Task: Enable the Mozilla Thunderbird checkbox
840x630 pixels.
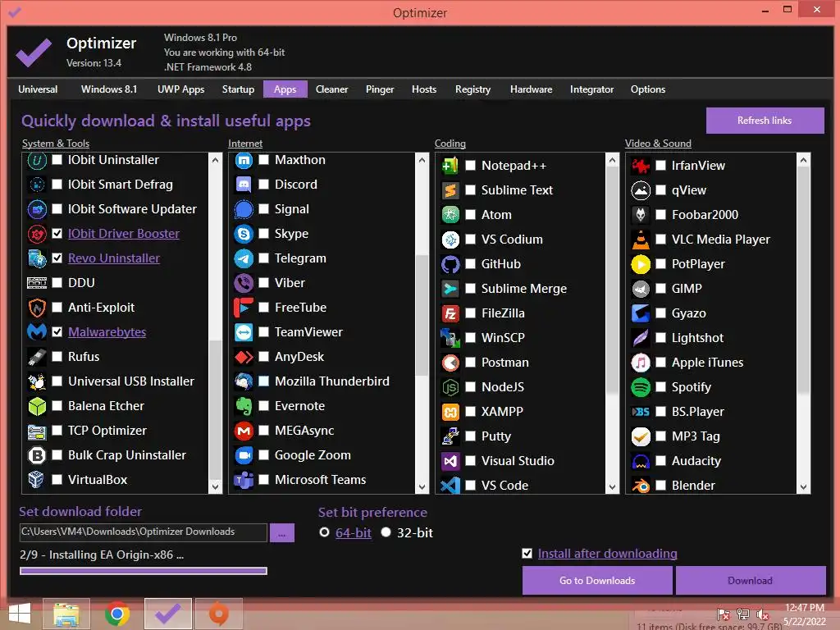Action: [263, 381]
